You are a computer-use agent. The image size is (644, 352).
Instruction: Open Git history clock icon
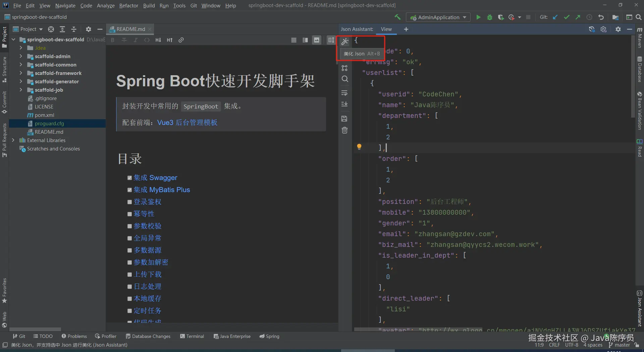coord(589,17)
